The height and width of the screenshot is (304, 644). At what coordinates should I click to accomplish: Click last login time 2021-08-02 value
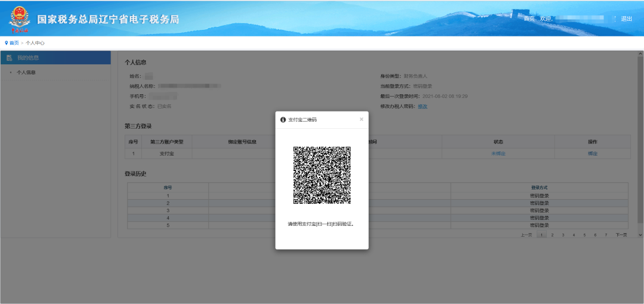coord(445,97)
